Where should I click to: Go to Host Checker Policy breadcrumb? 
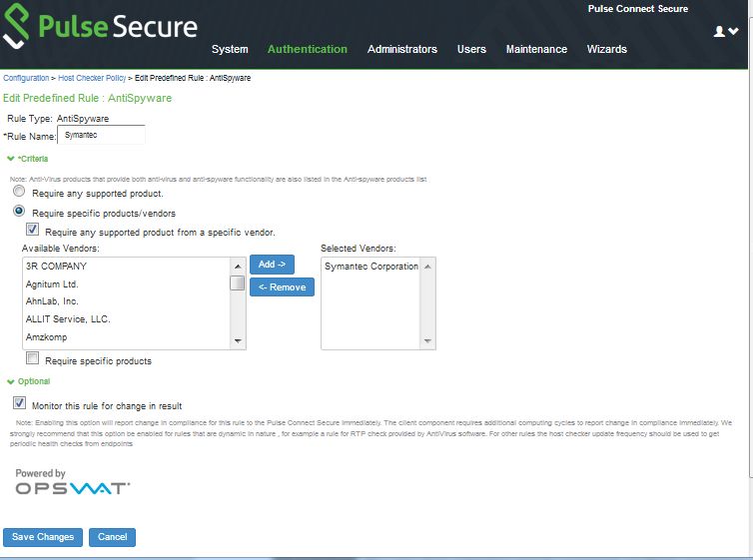pos(92,78)
